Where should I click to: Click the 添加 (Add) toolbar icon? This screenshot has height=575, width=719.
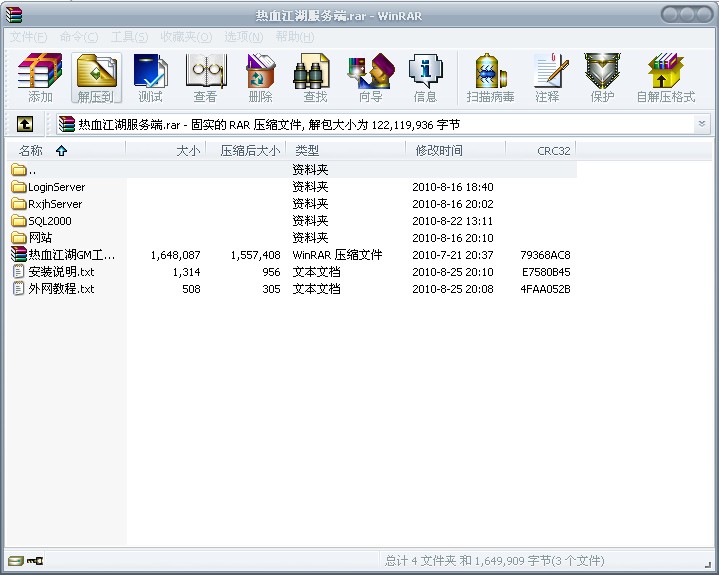pos(40,78)
